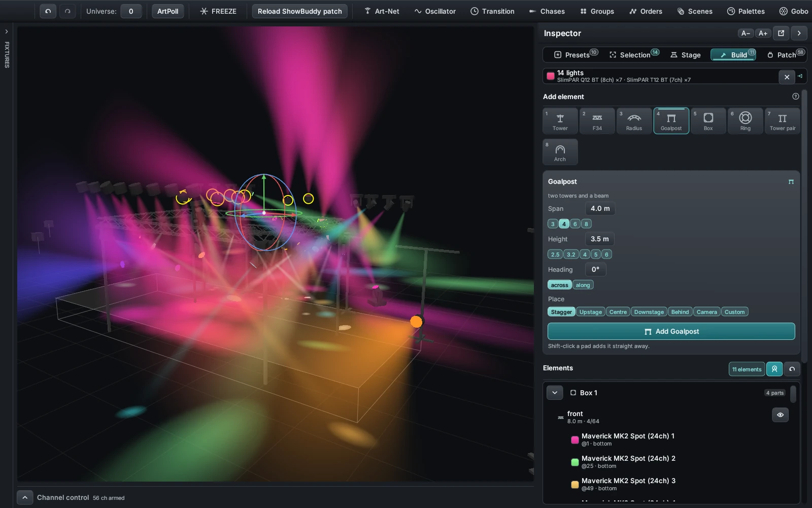Screen dimensions: 812x508
Task: Click Reload ShowBuddy patch
Action: [x=300, y=11]
